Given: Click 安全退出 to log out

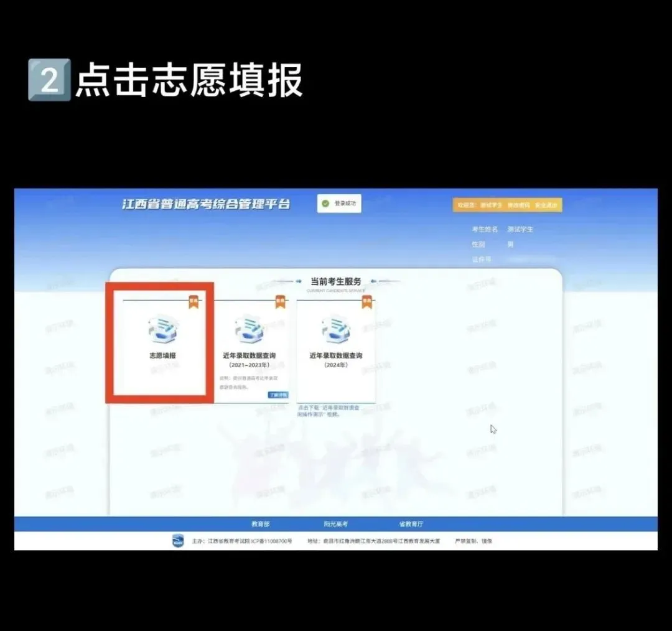Looking at the screenshot, I should (546, 205).
